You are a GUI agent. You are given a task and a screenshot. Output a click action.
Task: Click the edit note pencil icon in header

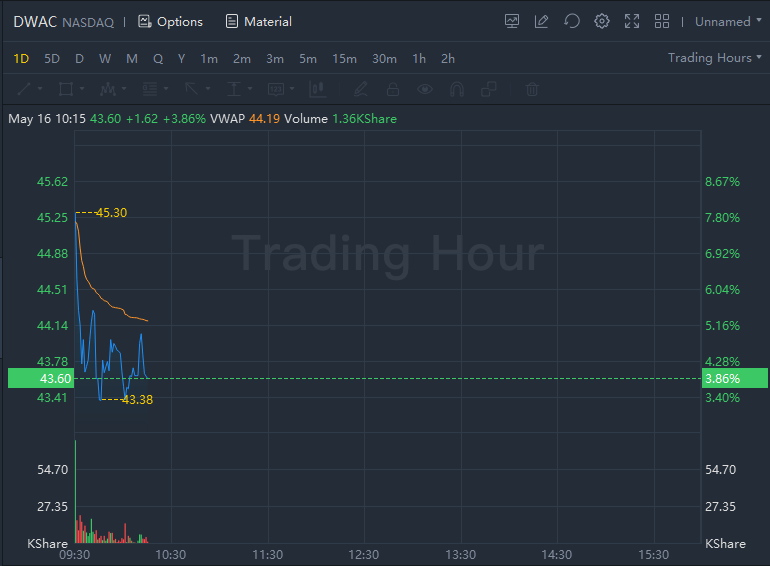pos(541,21)
